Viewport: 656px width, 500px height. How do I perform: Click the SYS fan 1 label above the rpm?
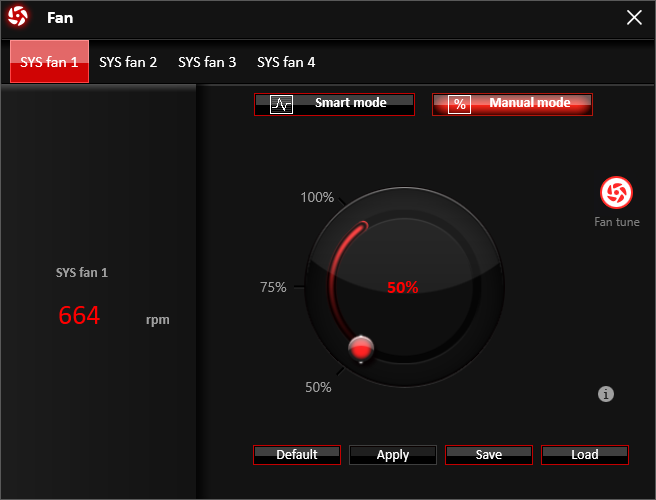82,272
